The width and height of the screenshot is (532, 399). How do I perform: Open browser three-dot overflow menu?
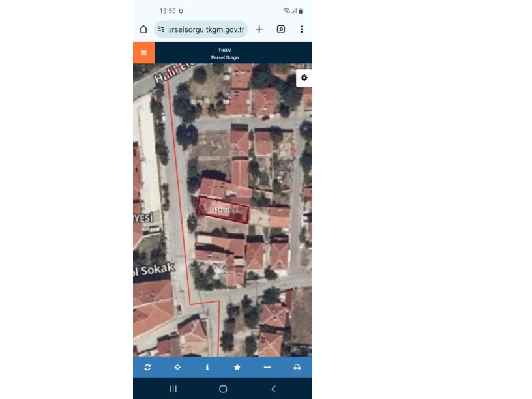(x=302, y=29)
